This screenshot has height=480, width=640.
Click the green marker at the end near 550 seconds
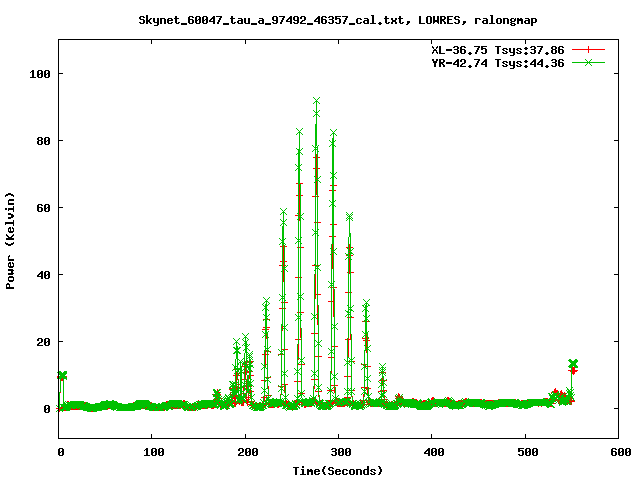[x=573, y=363]
